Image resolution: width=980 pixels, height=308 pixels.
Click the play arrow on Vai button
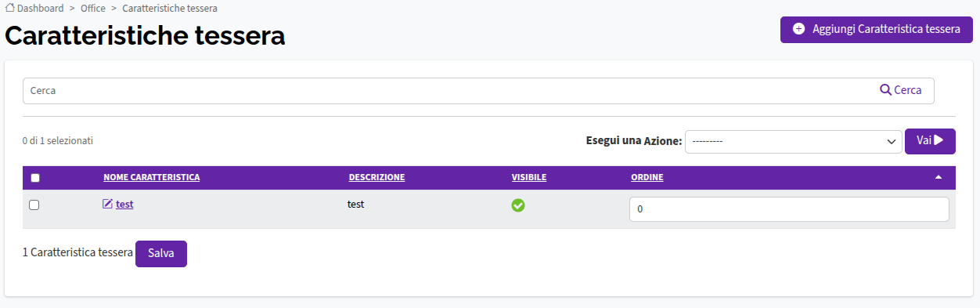click(939, 140)
